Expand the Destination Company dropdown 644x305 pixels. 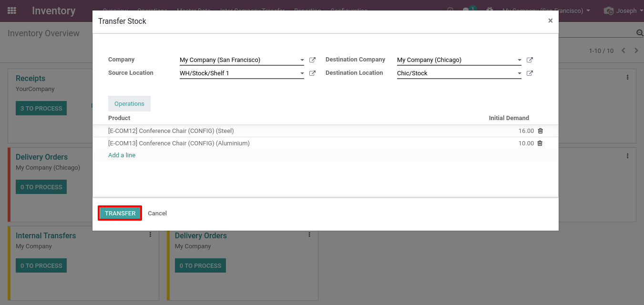click(x=519, y=61)
